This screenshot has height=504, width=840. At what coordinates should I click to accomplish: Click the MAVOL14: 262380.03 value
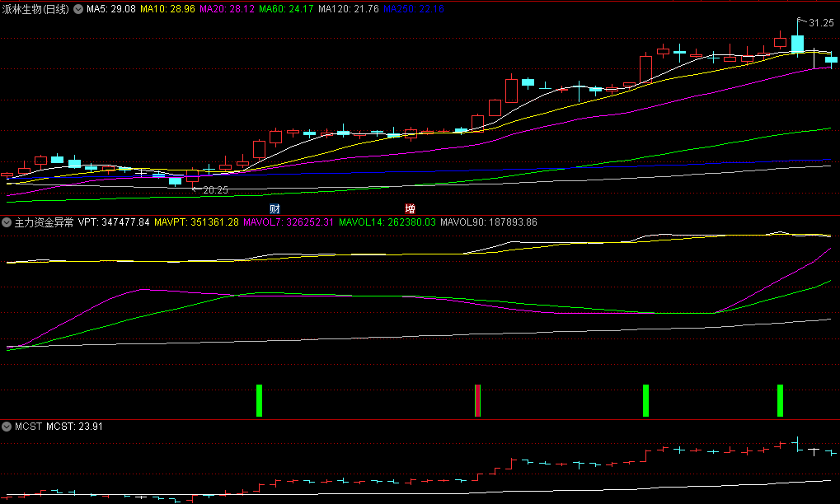click(387, 222)
